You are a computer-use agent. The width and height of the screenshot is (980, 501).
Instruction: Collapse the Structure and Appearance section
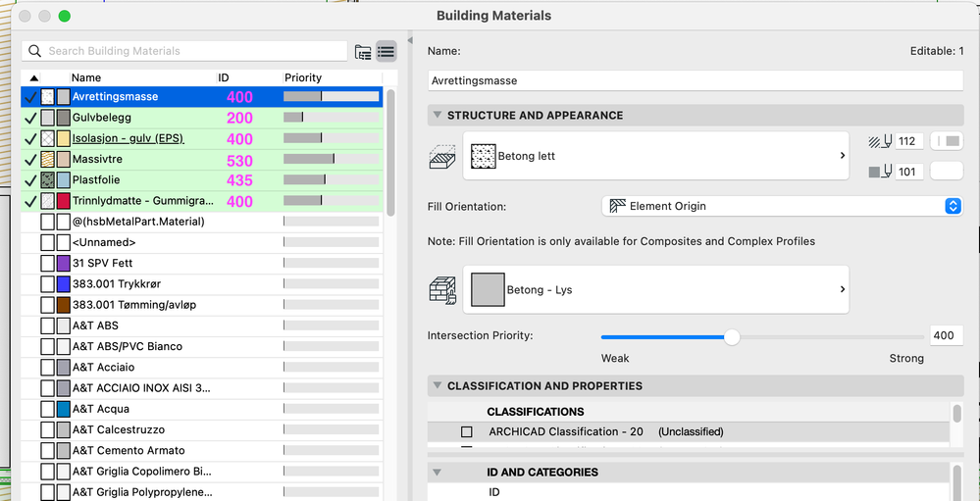[x=437, y=116]
